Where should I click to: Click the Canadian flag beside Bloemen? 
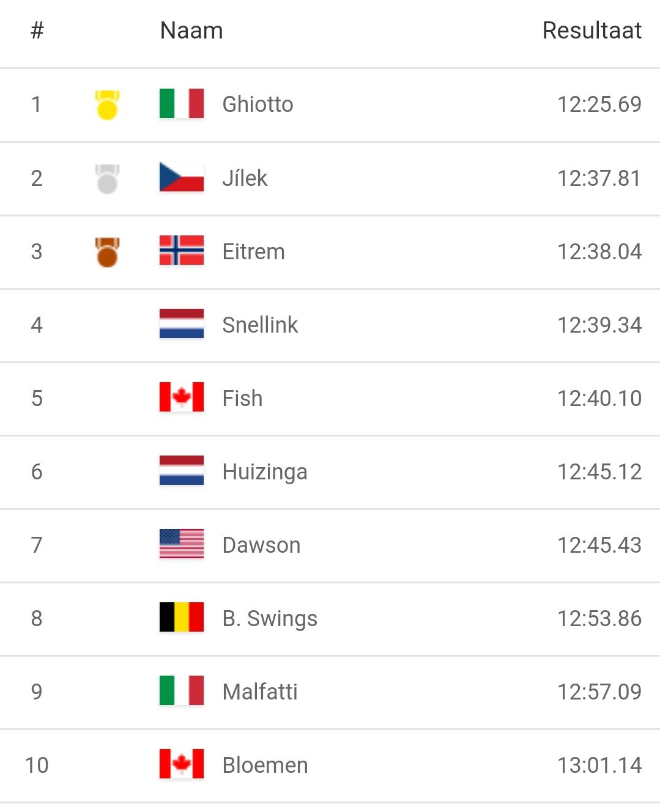point(181,764)
